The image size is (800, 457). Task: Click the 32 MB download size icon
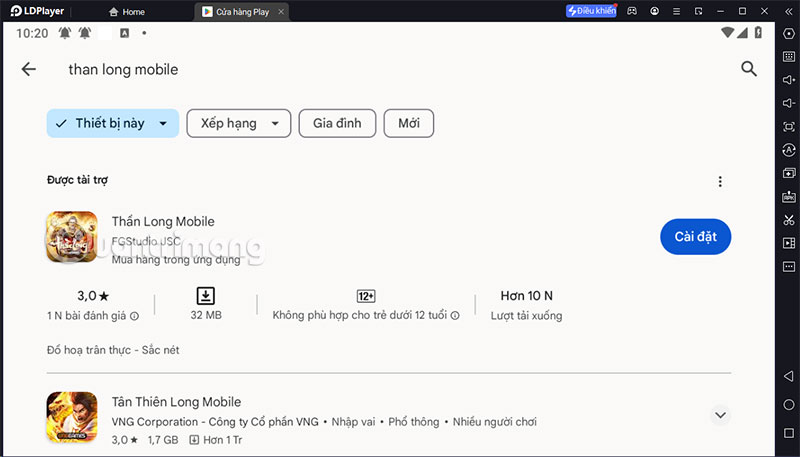[x=206, y=296]
